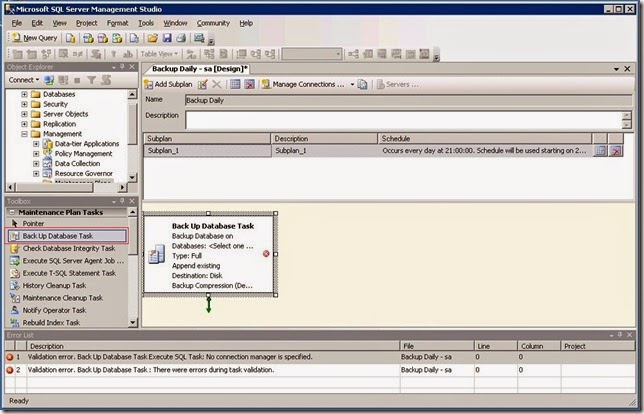Click into the plan Description text box
Viewport: 644px width, 414px height.
(404, 120)
